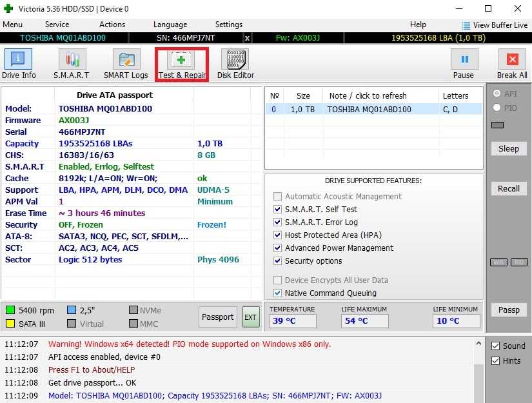
Task: Click the 'Get drive passport... OK' log line
Action: [x=92, y=382]
